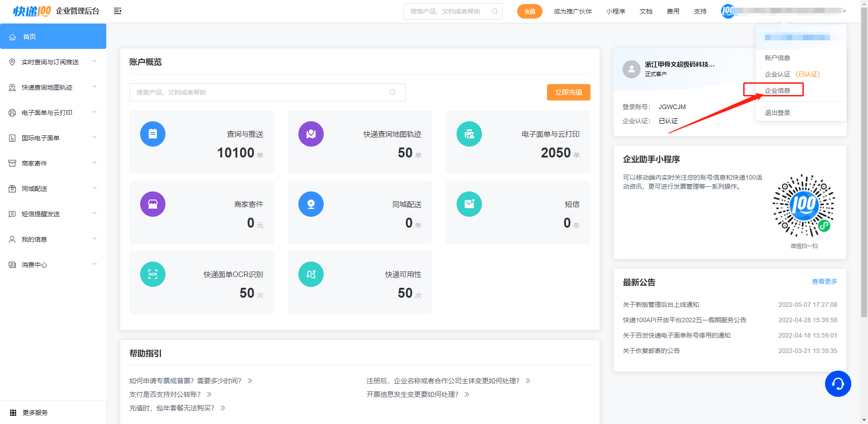The image size is (868, 424).
Task: Click the printer icon beside 电子面单与云打印
Action: pos(12,113)
